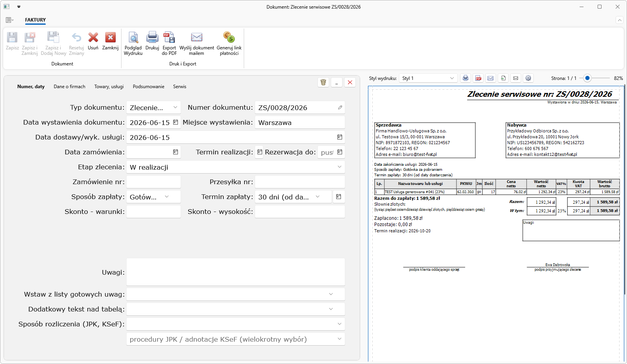
Task: Open calendar button next to Termin zapłaty
Action: point(339,197)
